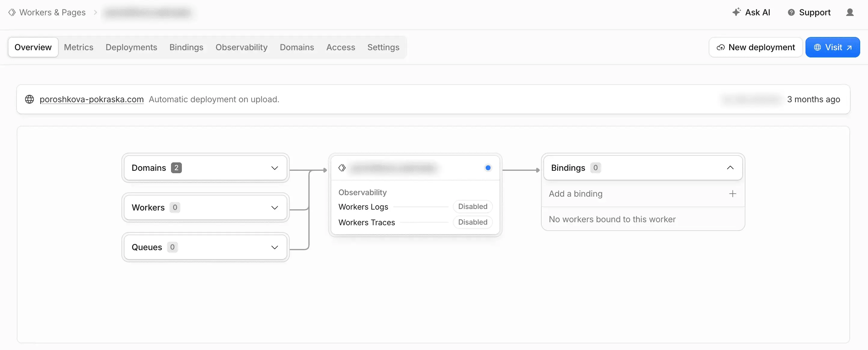Screen dimensions: 868x350
Task: Open the Bindings tab
Action: pyautogui.click(x=186, y=47)
